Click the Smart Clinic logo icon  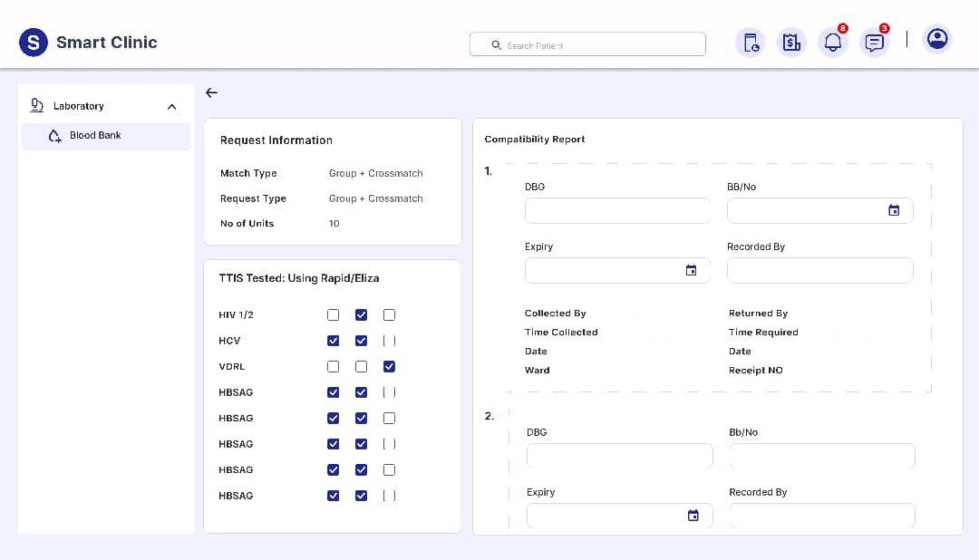point(34,43)
